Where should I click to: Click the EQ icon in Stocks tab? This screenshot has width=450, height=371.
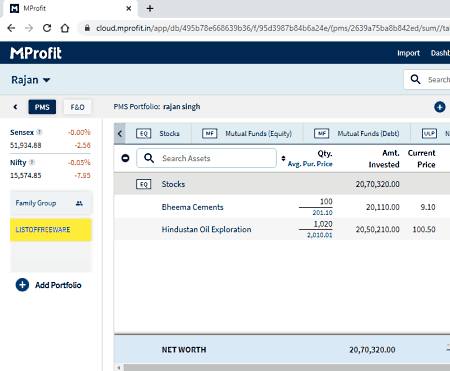pyautogui.click(x=144, y=133)
